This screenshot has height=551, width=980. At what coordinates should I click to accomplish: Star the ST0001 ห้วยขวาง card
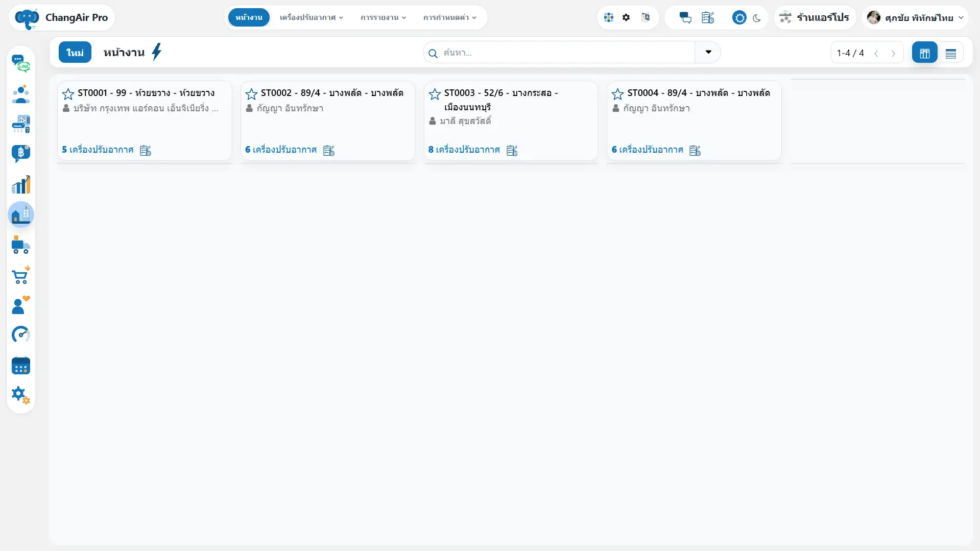click(x=68, y=94)
